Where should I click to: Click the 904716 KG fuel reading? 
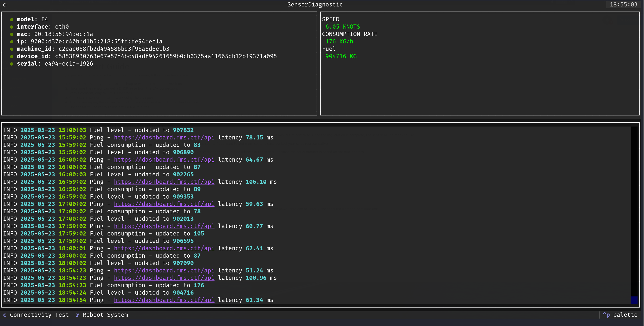pos(341,56)
